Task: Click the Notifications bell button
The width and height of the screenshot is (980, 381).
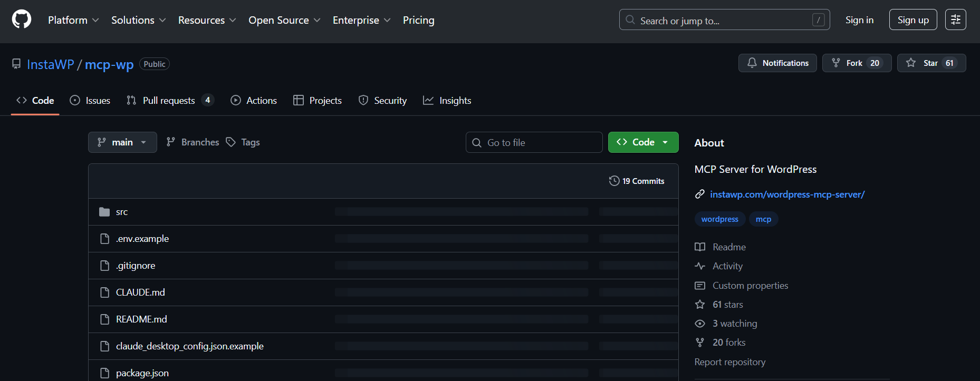Action: pyautogui.click(x=777, y=63)
